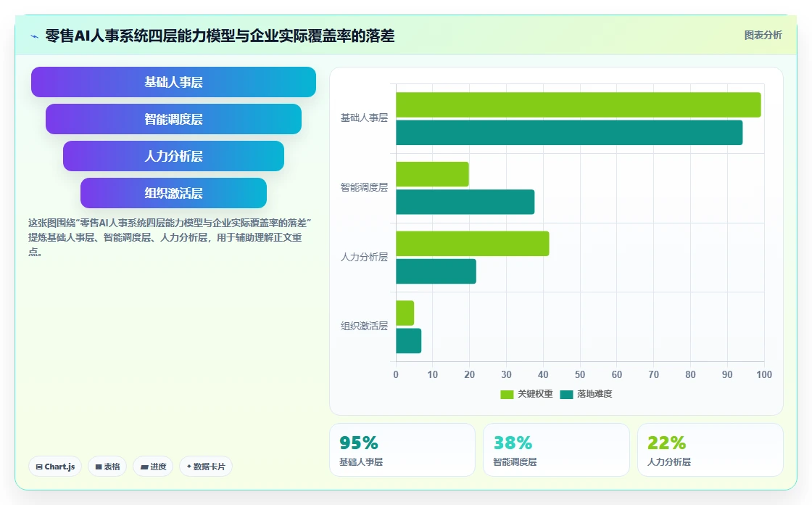Click the 50 tick on the x-axis
812x505 pixels.
click(580, 375)
